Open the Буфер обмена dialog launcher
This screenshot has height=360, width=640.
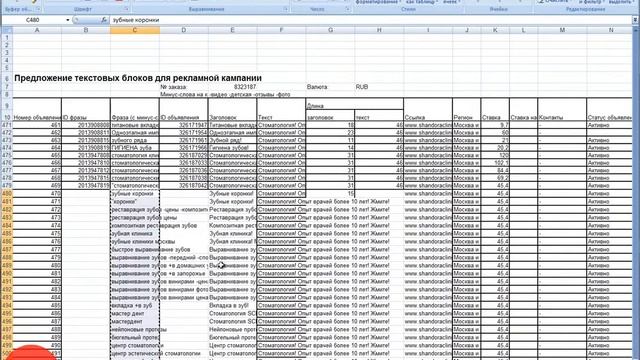pos(38,9)
